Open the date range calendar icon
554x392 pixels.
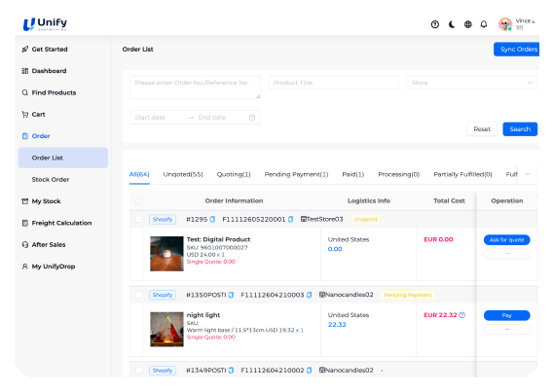tap(252, 117)
